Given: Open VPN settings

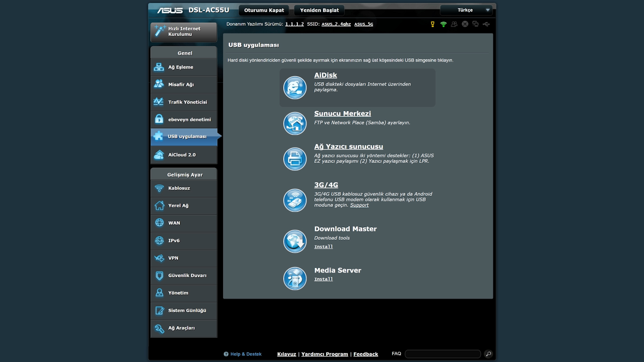Looking at the screenshot, I should (184, 258).
